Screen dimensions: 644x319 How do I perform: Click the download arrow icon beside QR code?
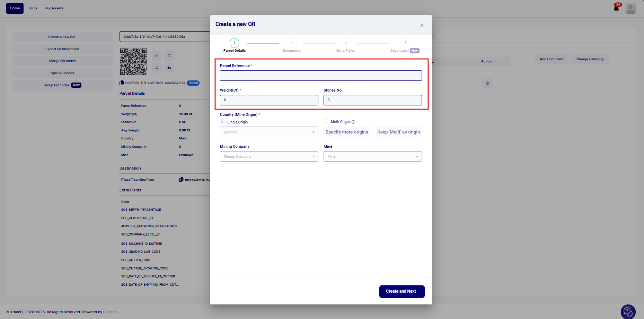pyautogui.click(x=169, y=55)
